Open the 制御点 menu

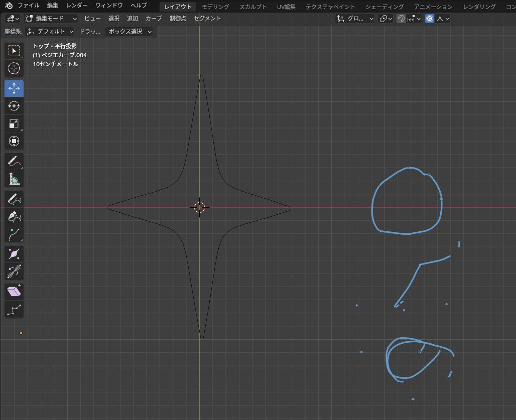point(178,19)
